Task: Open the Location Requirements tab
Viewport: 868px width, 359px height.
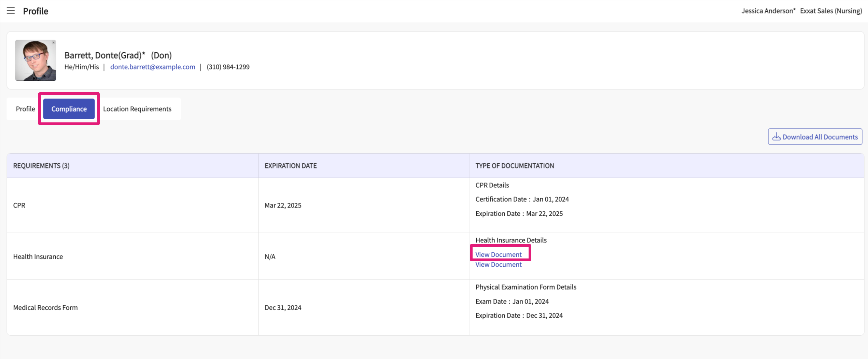Action: (137, 109)
